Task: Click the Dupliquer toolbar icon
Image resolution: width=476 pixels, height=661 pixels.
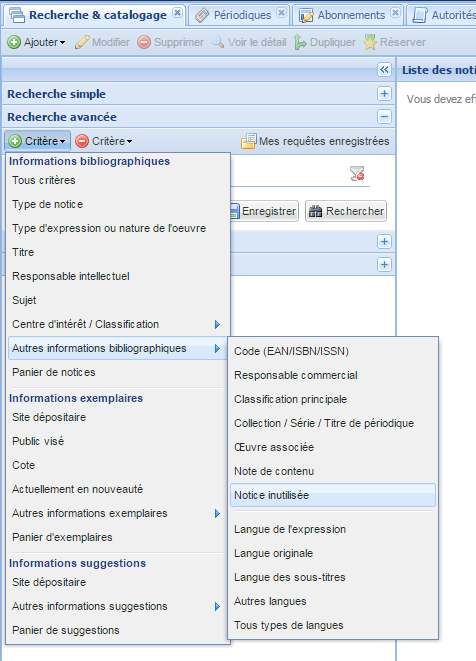Action: tap(300, 42)
